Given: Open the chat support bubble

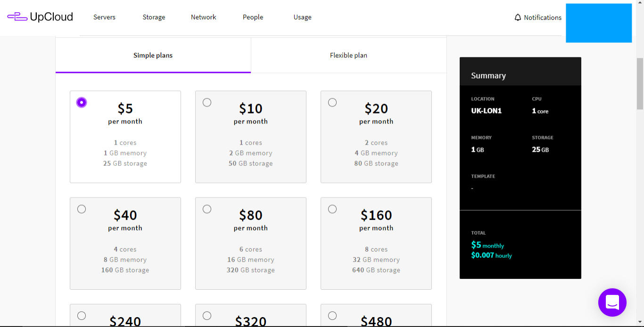Looking at the screenshot, I should [x=612, y=302].
